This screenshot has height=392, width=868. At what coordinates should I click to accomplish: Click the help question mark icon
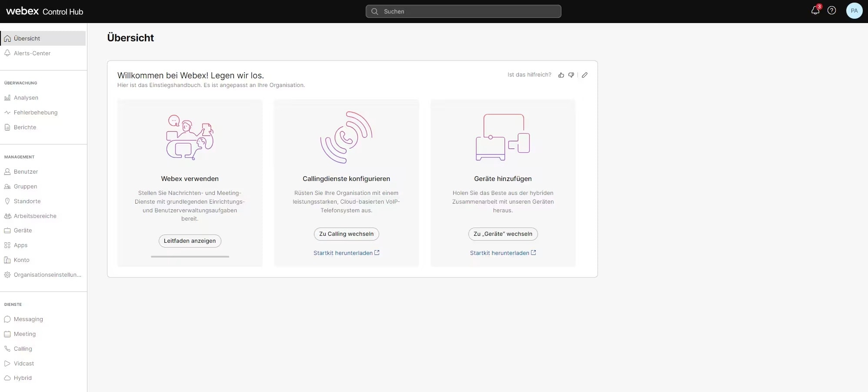[831, 11]
